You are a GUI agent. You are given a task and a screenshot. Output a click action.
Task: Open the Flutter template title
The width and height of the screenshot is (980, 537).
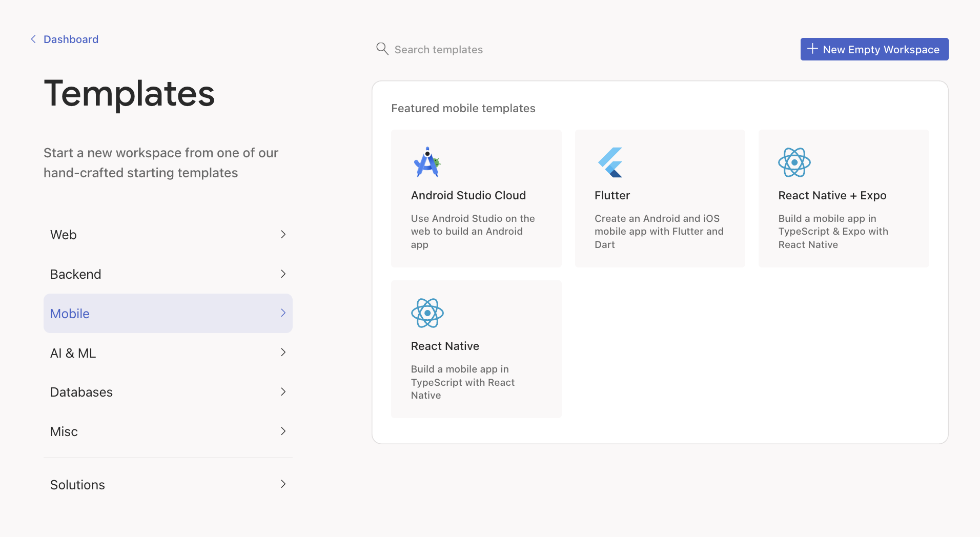pos(612,195)
